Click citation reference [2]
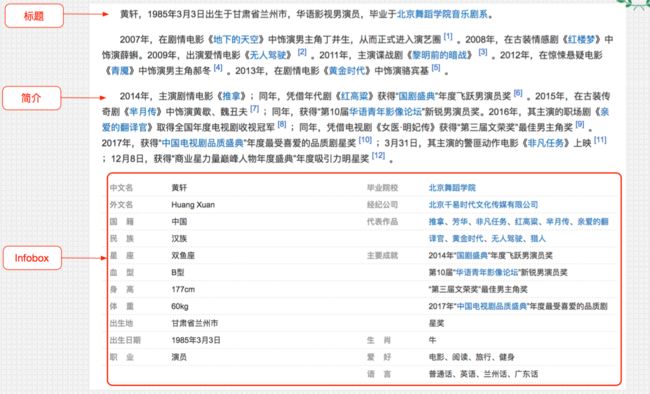Viewport: 650px width, 394px height. pyautogui.click(x=302, y=52)
